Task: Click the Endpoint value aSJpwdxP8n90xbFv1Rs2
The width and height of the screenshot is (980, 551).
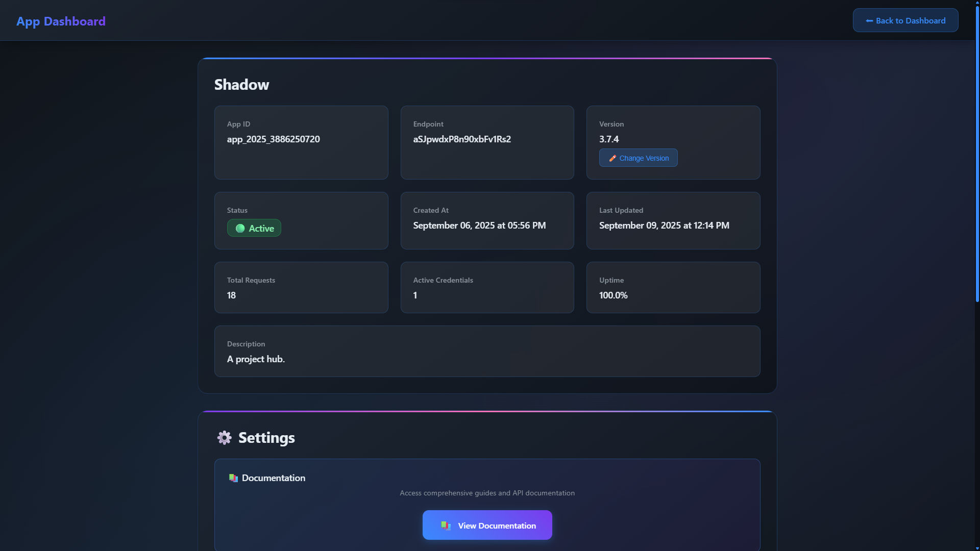Action: pos(462,139)
